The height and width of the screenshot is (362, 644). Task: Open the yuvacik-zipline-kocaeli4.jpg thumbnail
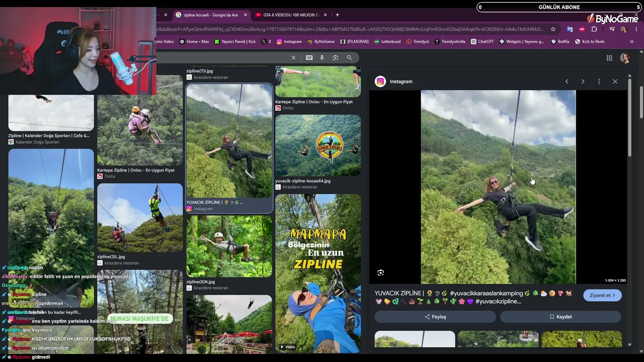click(x=318, y=145)
